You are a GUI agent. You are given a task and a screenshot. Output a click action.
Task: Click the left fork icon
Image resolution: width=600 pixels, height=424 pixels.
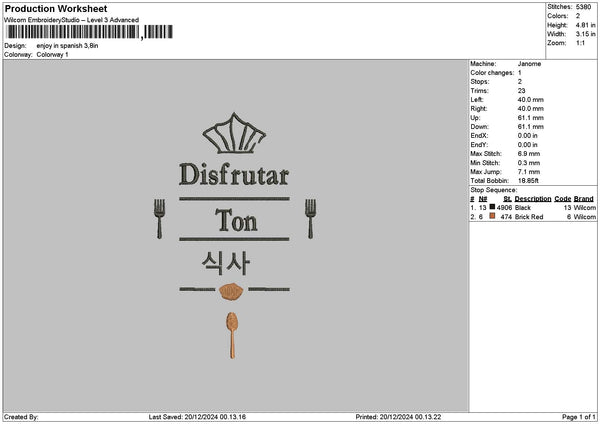pyautogui.click(x=159, y=219)
